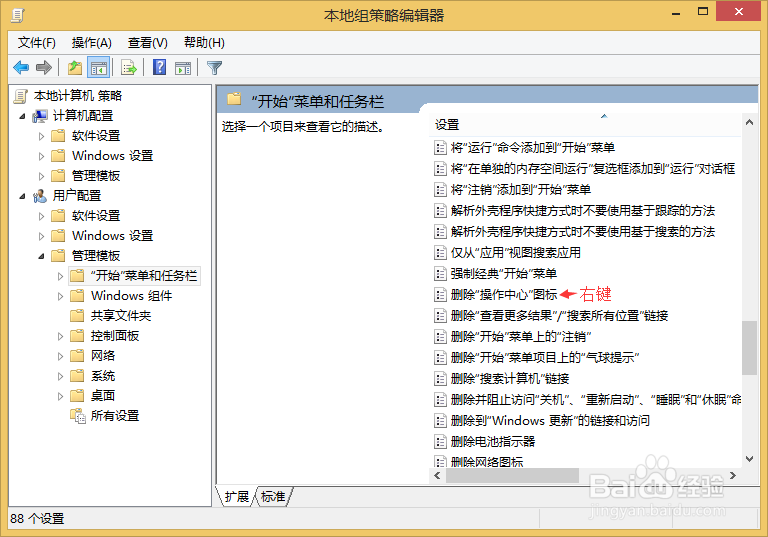Select 软件设置 under 用户配置

tap(96, 216)
